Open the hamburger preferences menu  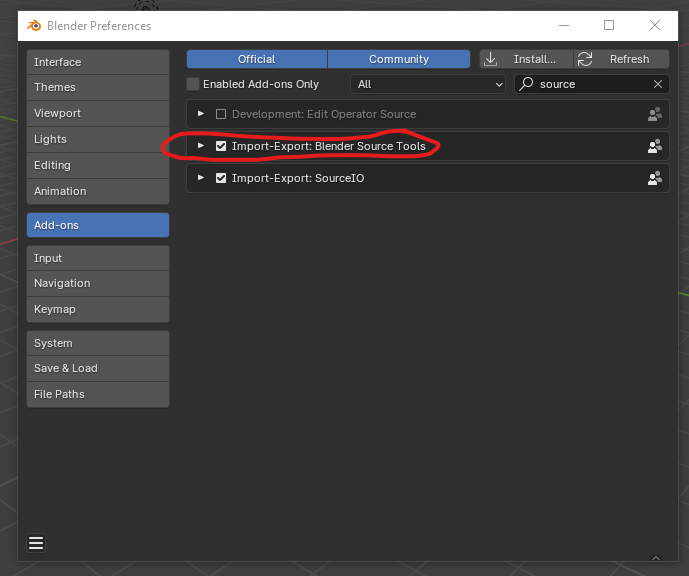click(36, 543)
